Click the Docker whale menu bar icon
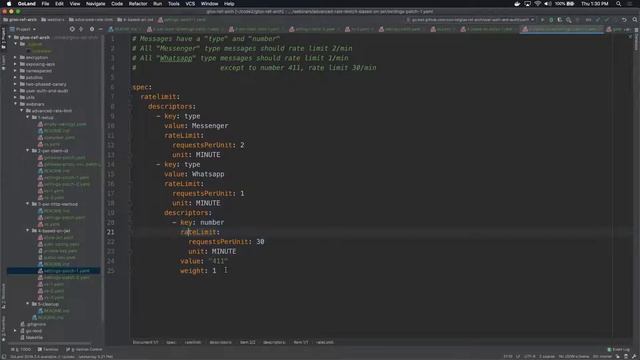This screenshot has height=360, width=640. [517, 4]
